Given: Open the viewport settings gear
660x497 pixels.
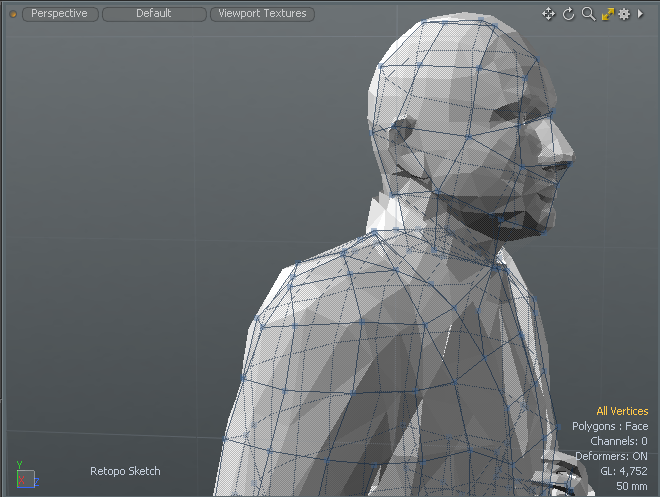Looking at the screenshot, I should [x=624, y=14].
